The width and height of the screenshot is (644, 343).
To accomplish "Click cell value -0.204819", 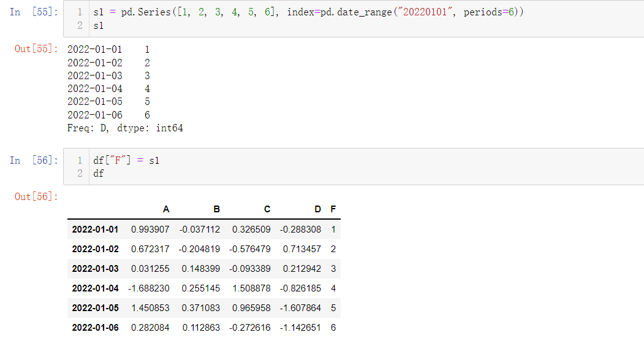I will coord(199,249).
